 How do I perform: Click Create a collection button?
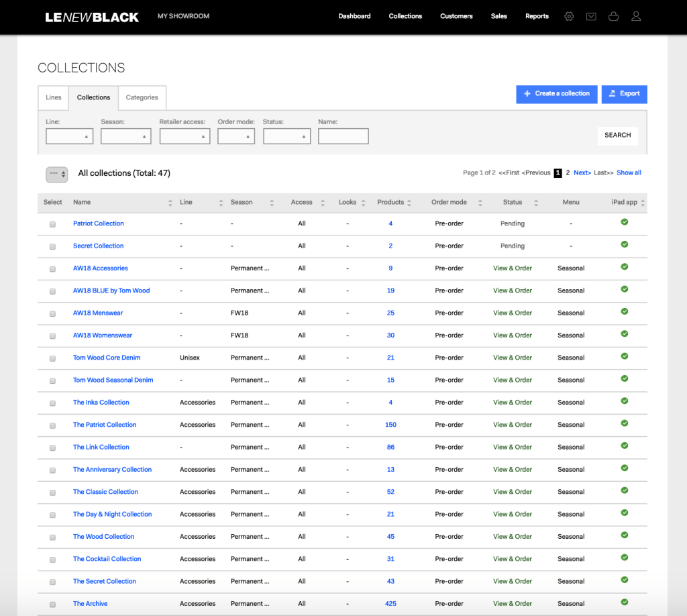(556, 94)
